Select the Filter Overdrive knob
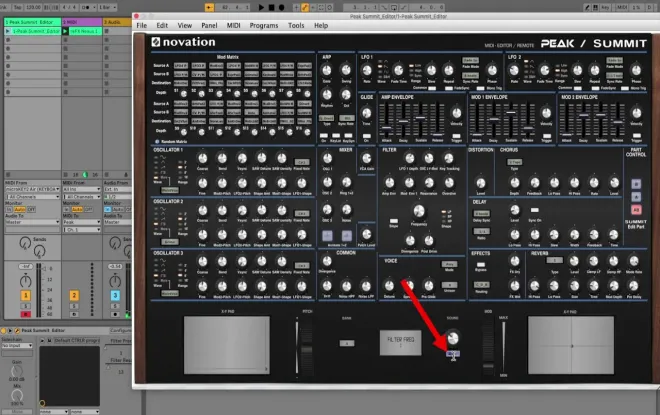This screenshot has height=415, width=660. pos(449,183)
